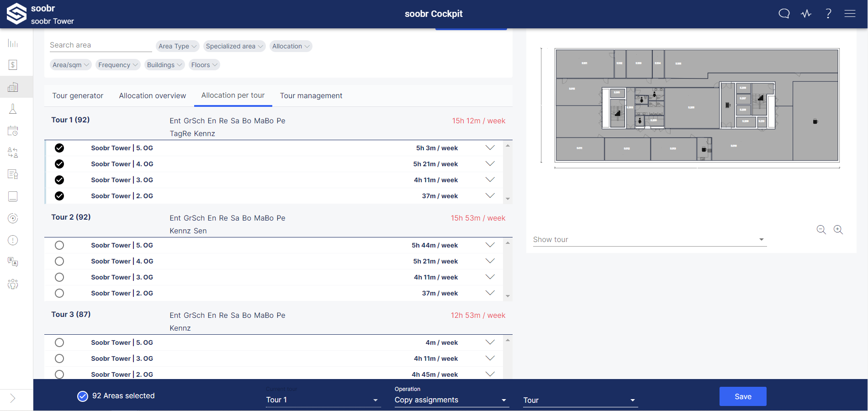Open the calendar scheduling sidebar icon

[x=13, y=131]
